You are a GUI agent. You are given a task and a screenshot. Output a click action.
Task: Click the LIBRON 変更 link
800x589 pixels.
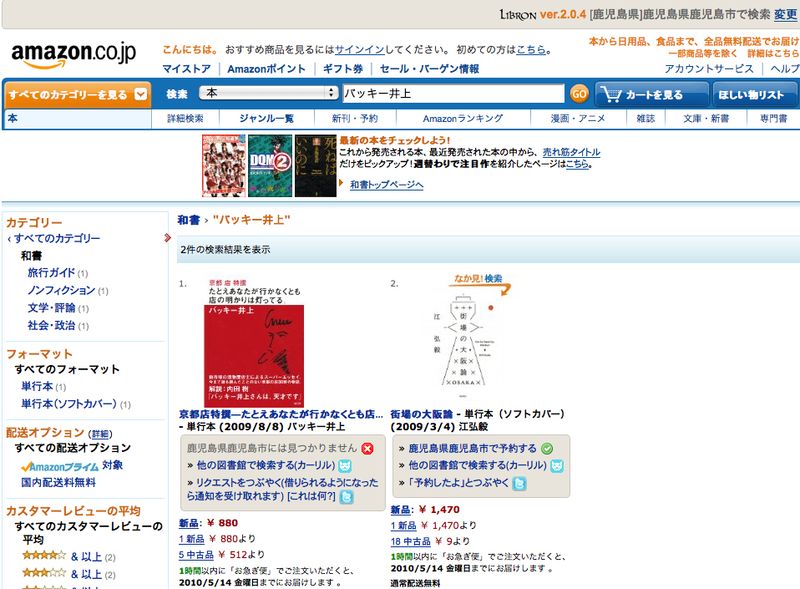click(x=785, y=14)
